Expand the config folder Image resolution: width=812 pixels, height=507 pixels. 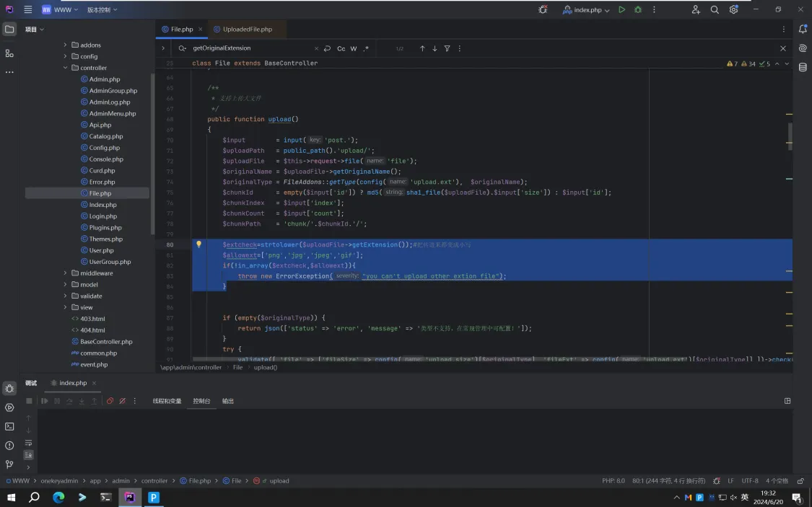pos(65,56)
